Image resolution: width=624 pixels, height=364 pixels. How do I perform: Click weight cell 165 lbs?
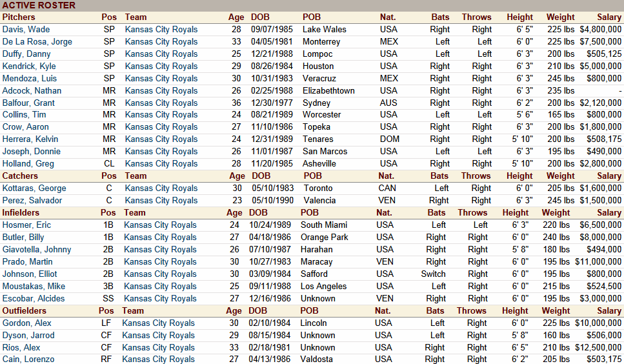(561, 115)
